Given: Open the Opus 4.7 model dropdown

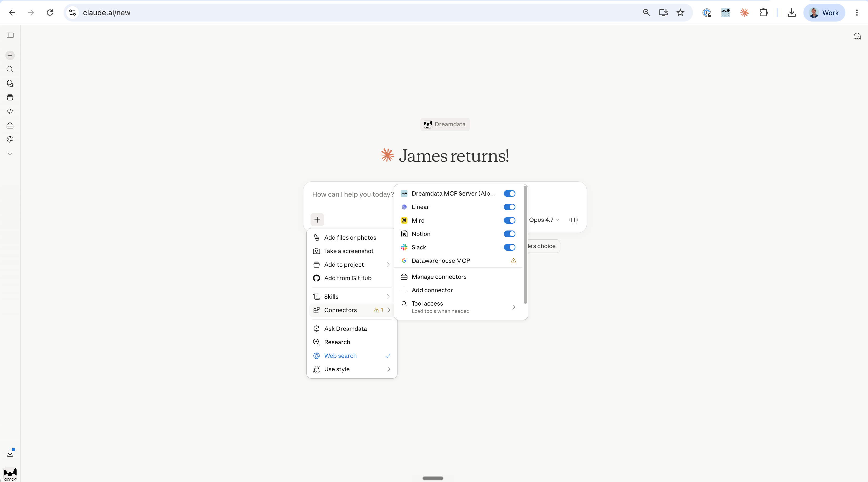Looking at the screenshot, I should pos(544,220).
